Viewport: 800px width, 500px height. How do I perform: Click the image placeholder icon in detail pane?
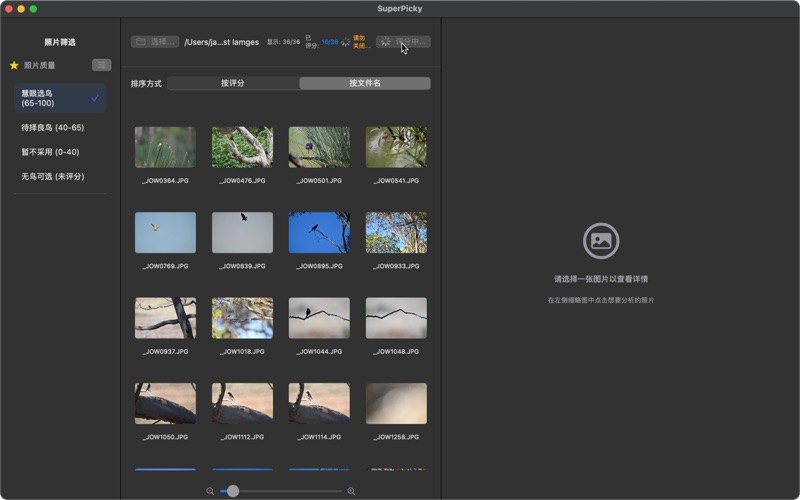[601, 241]
